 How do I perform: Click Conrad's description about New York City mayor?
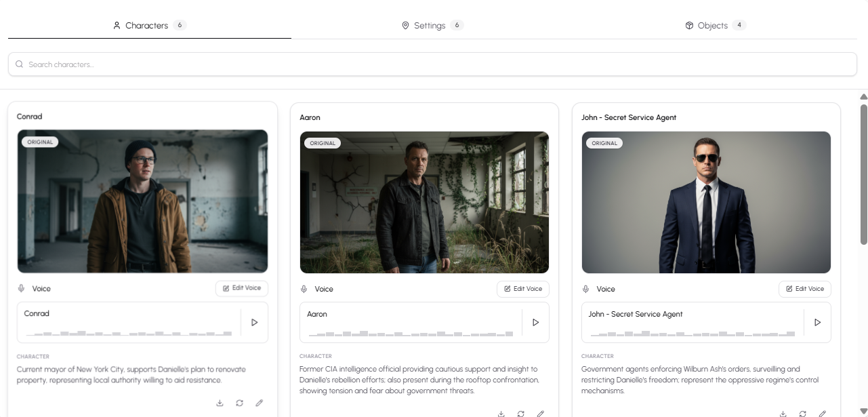(131, 375)
